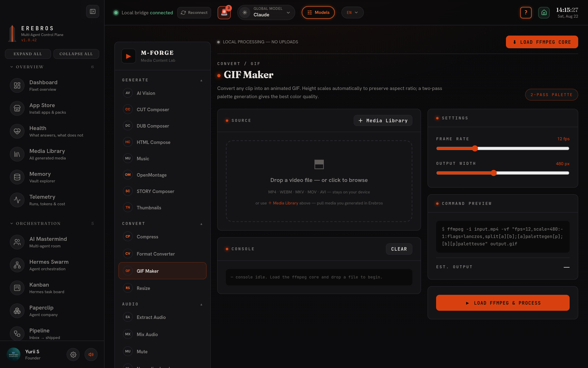Open Media Library from Source panel button
The image size is (588, 368).
(x=383, y=120)
